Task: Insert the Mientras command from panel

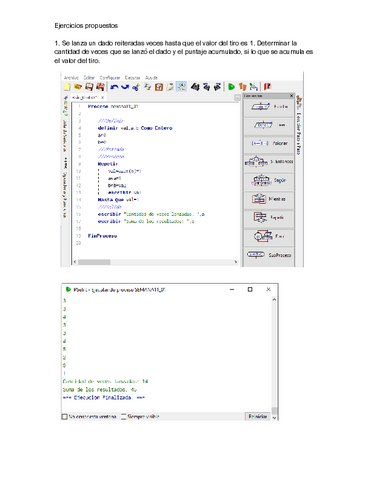Action: point(269,199)
